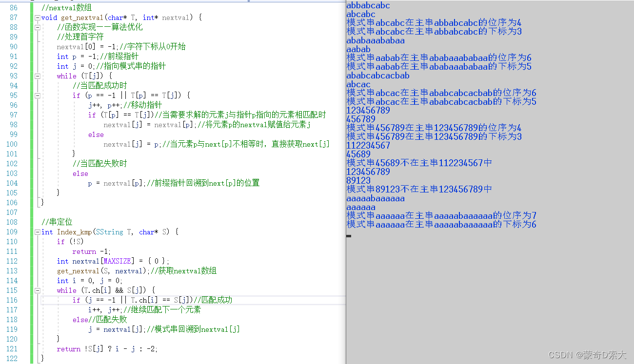
Task: Click line number 100 in the gutter
Action: click(12, 144)
